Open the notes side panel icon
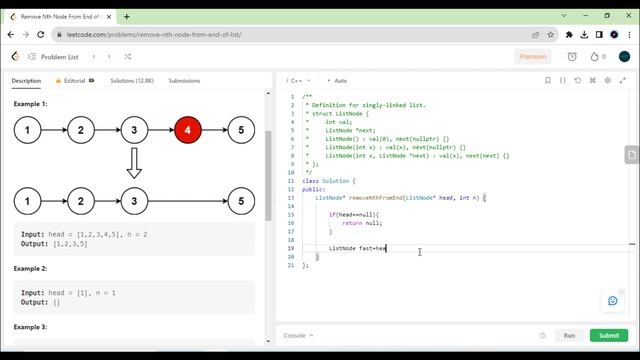This screenshot has width=640, height=360. coord(632,155)
